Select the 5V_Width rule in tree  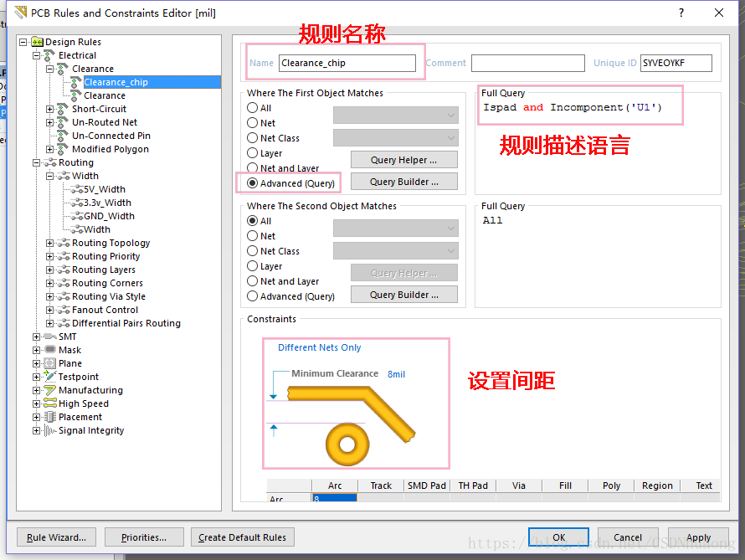coord(104,189)
